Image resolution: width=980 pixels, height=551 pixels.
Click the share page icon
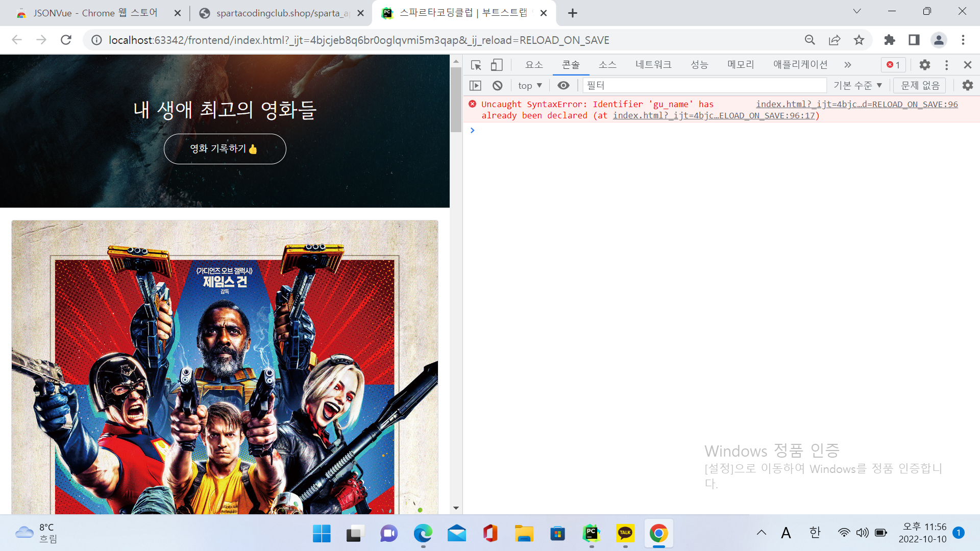835,40
